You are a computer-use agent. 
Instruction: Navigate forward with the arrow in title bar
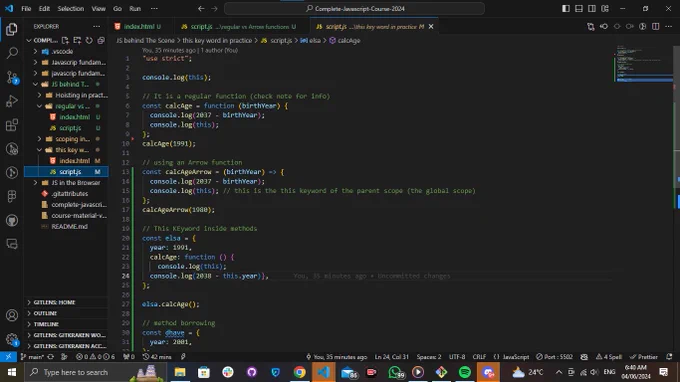[x=214, y=9]
